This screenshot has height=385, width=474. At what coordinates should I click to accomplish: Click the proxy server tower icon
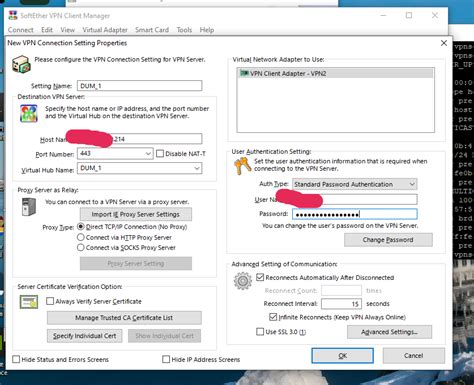[29, 207]
